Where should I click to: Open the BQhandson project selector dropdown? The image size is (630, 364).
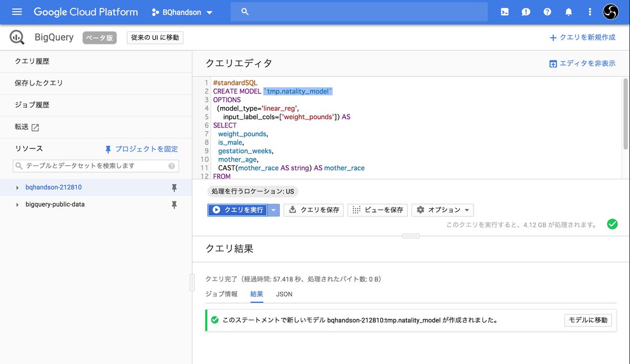point(182,12)
